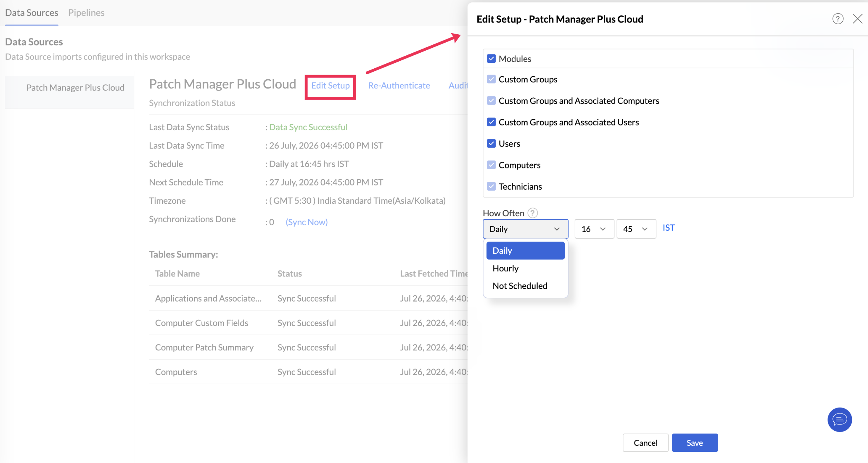868x463 pixels.
Task: Toggle the Modules checkbox
Action: point(491,59)
